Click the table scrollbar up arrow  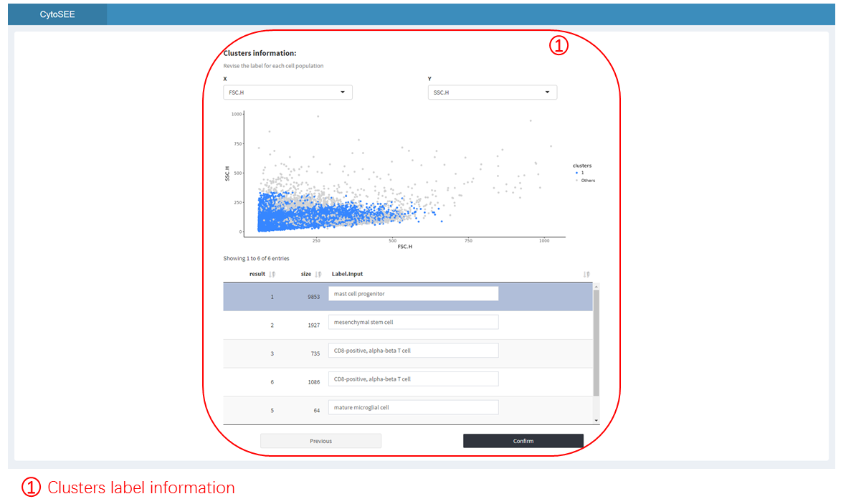tap(596, 286)
